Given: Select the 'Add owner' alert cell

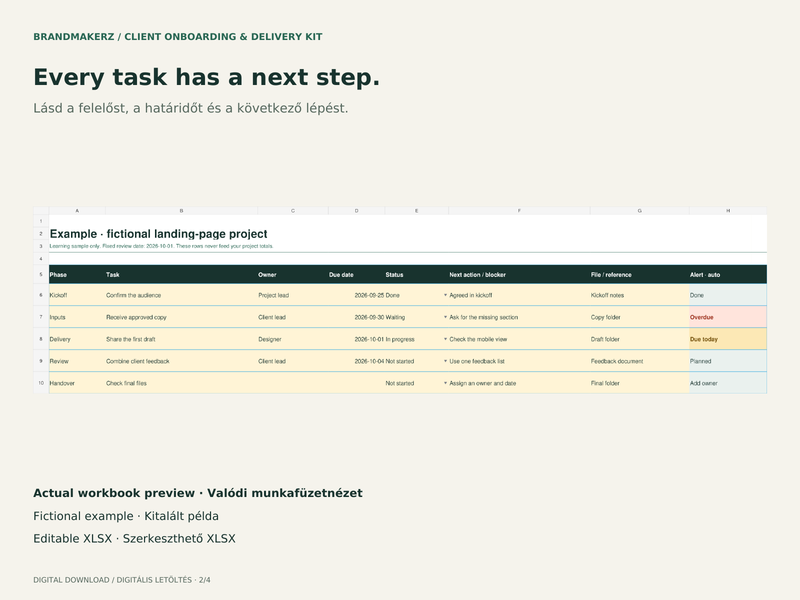Looking at the screenshot, I should click(728, 383).
